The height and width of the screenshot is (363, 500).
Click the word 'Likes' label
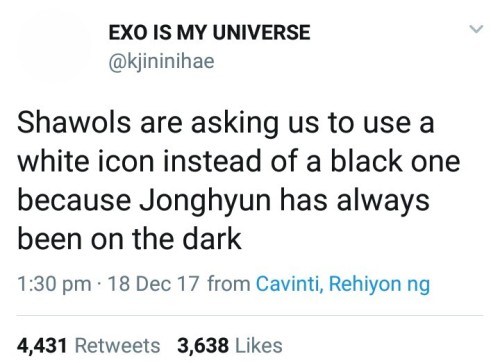point(259,345)
